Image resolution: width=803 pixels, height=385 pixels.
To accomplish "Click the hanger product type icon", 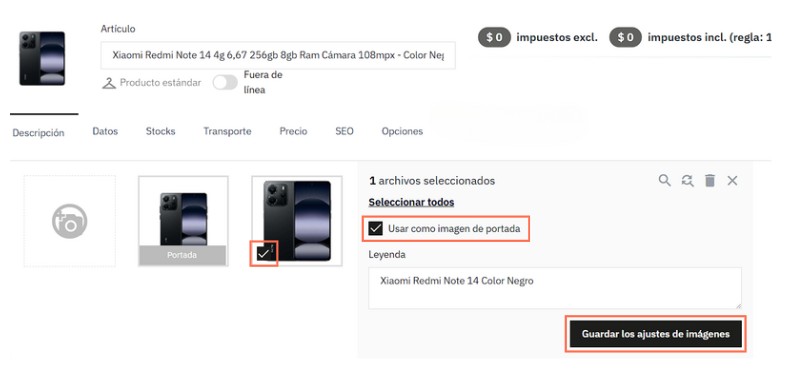I will 109,83.
